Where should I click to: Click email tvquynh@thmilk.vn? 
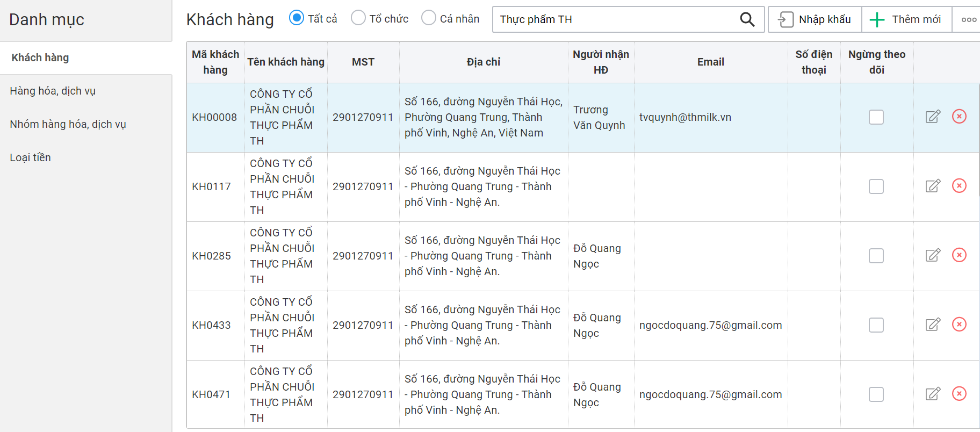[x=685, y=117]
